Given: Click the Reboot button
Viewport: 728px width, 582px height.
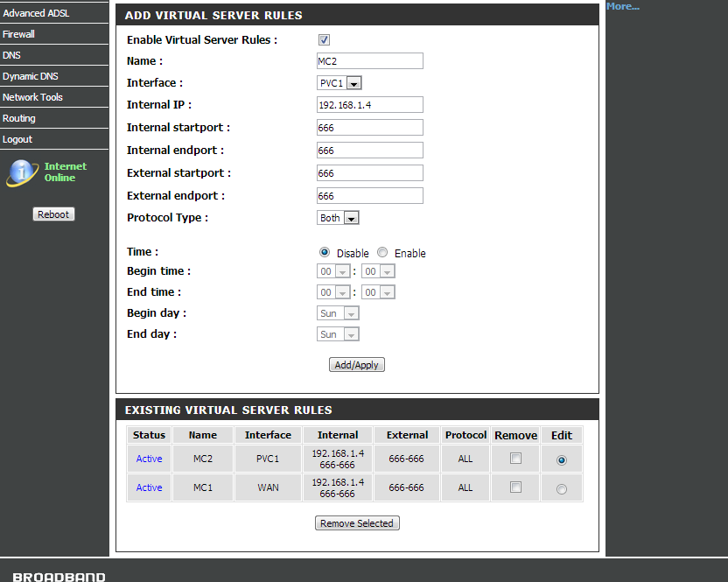Looking at the screenshot, I should 53,214.
